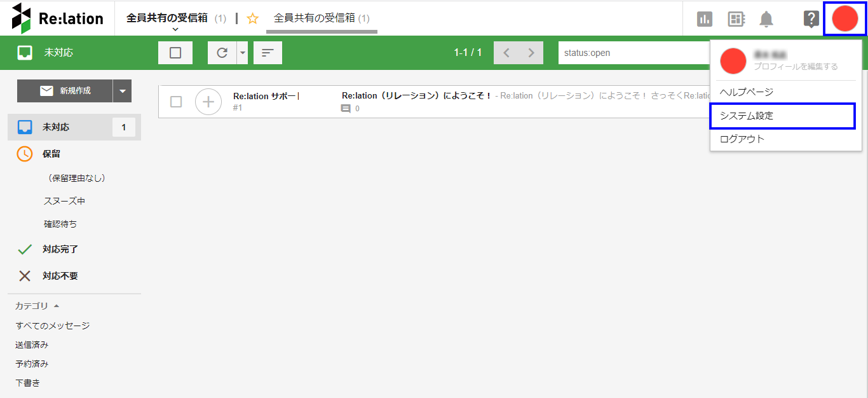Toggle the favorite star for the inbox
This screenshot has width=868, height=398.
pos(252,19)
